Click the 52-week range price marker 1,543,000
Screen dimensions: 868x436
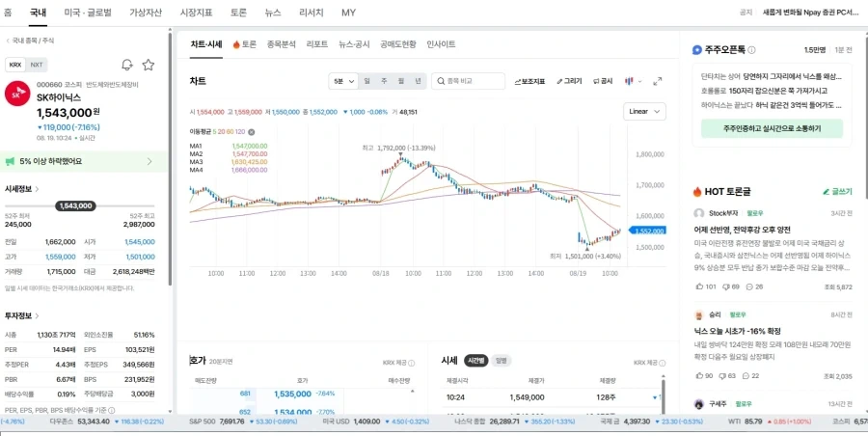(x=75, y=206)
